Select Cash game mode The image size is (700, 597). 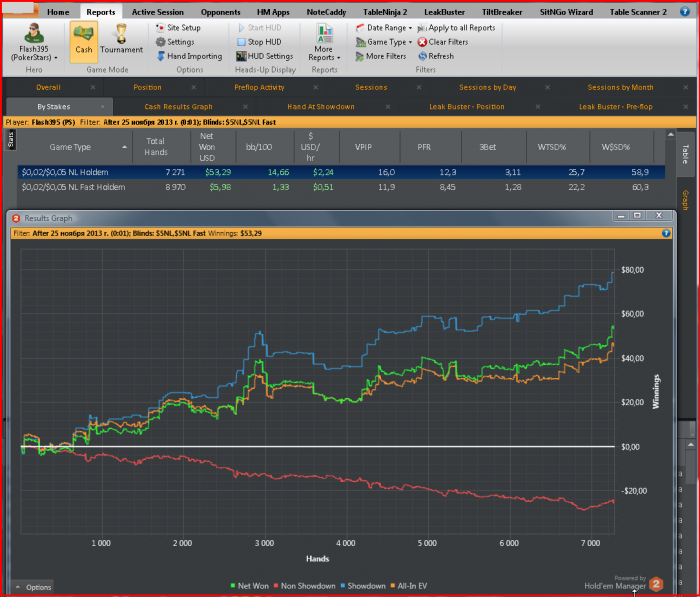pos(83,41)
